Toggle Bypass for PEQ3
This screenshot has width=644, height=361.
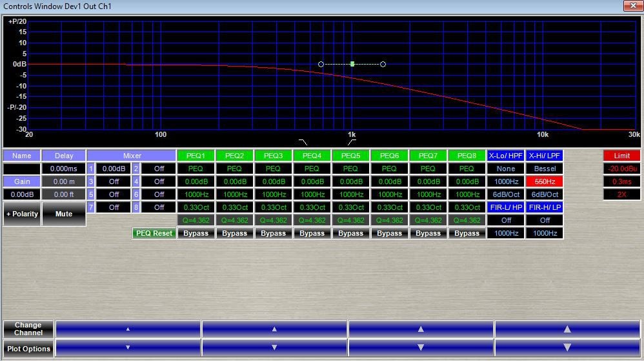click(x=273, y=233)
